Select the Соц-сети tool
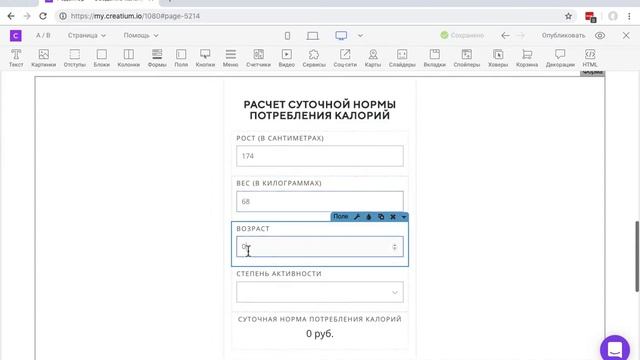 click(345, 58)
